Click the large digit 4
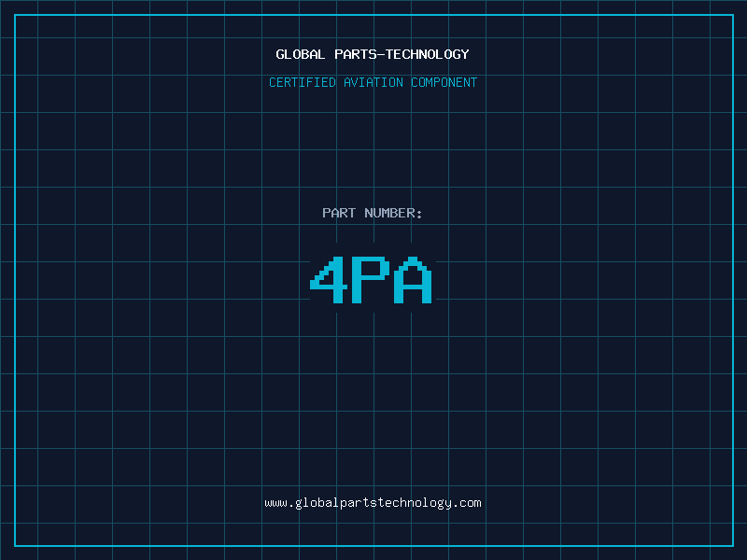This screenshot has width=747, height=560. tap(329, 280)
